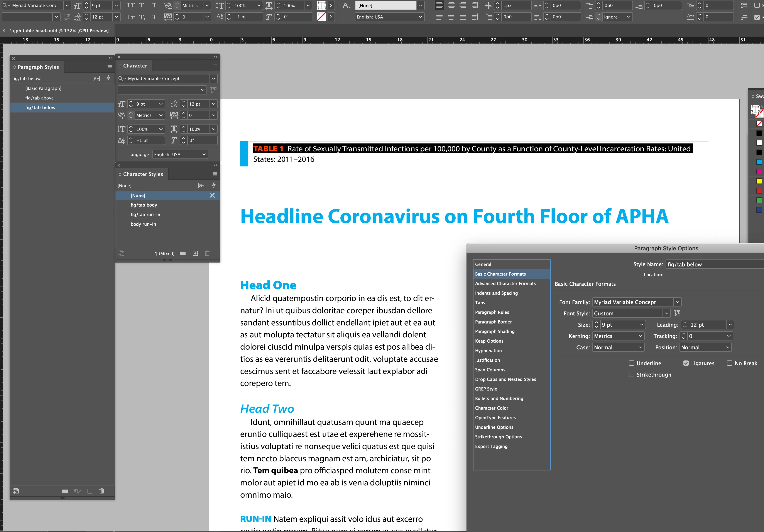The width and height of the screenshot is (764, 532).
Task: Select the fig/tab above paragraph style
Action: tap(39, 98)
